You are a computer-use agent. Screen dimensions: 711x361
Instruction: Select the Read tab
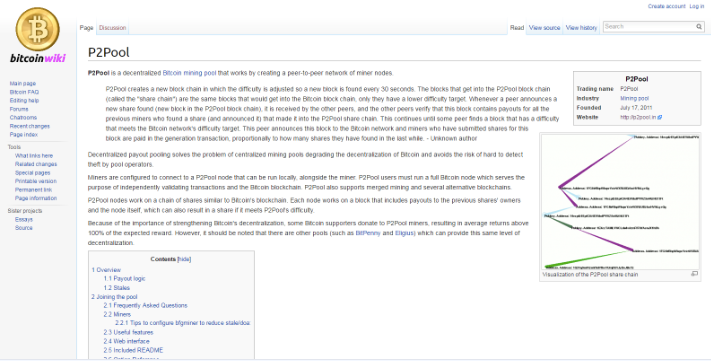coord(517,28)
